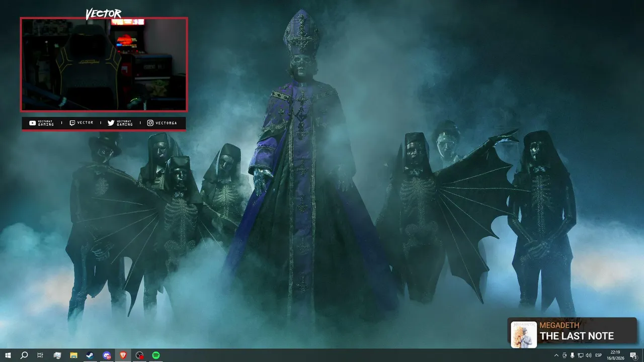Open OBS Studio recording icon in taskbar

pos(140,355)
